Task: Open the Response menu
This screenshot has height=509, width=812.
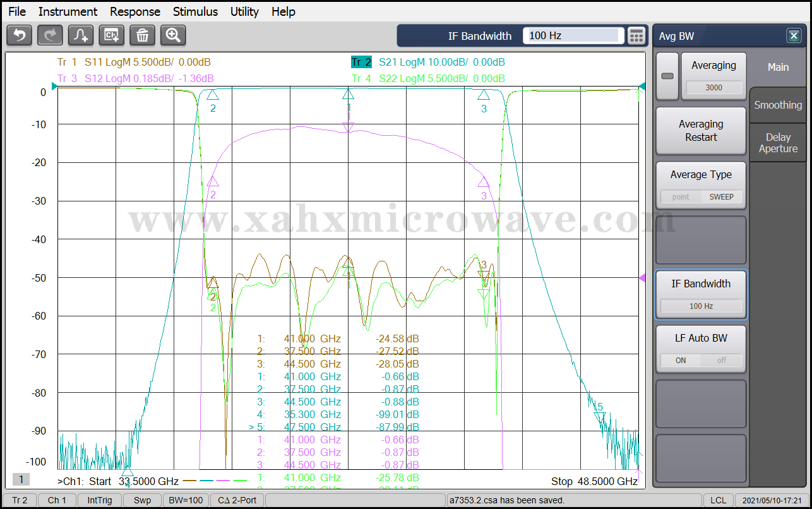Action: click(x=135, y=11)
